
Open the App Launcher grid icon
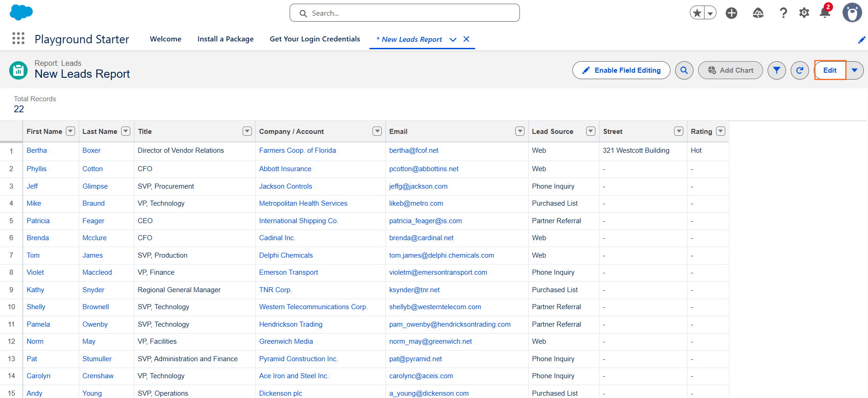point(18,38)
